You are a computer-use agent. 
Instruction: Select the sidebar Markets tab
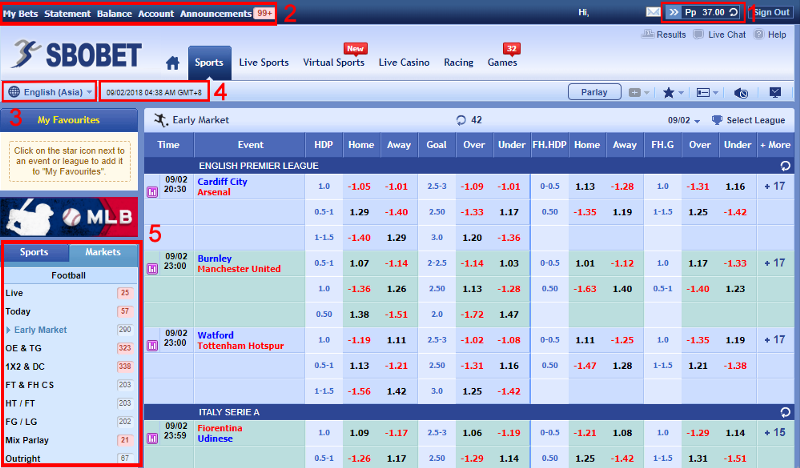103,253
